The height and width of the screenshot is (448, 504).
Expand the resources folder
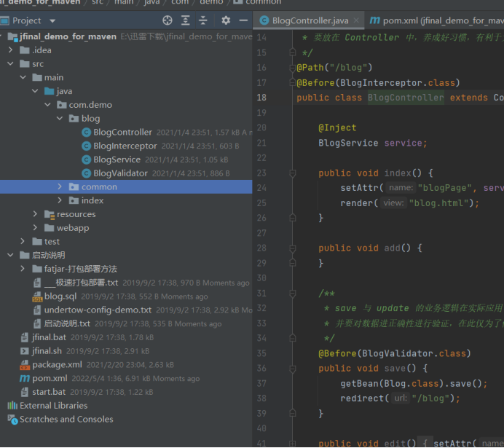pos(35,214)
